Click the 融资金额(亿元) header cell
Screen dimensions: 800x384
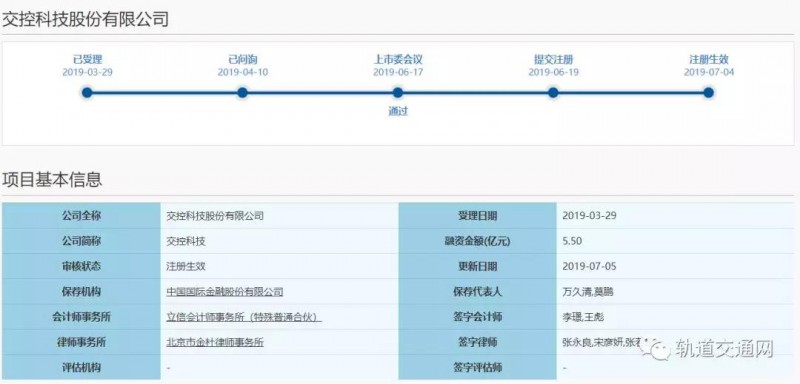(478, 241)
